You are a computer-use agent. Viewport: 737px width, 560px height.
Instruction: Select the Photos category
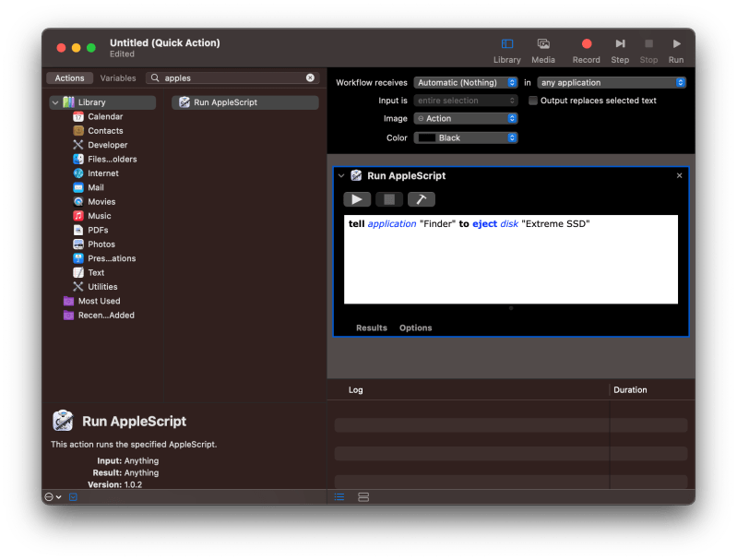point(101,244)
